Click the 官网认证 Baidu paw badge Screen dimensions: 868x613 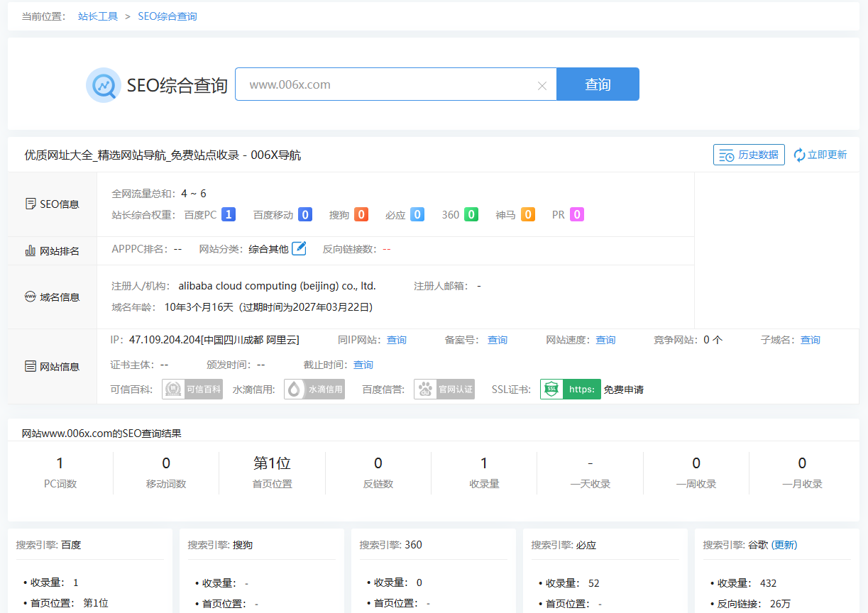click(x=444, y=389)
